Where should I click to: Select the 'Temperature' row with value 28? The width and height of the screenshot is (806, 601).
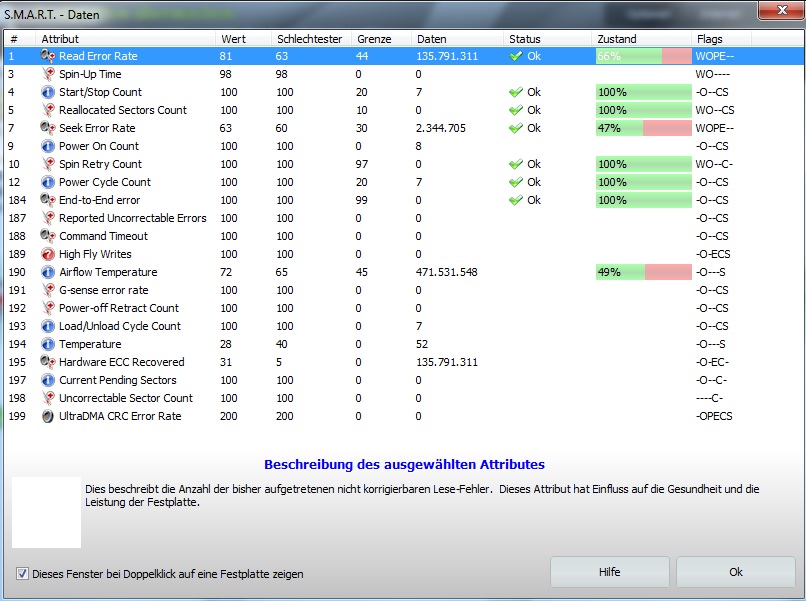(404, 344)
